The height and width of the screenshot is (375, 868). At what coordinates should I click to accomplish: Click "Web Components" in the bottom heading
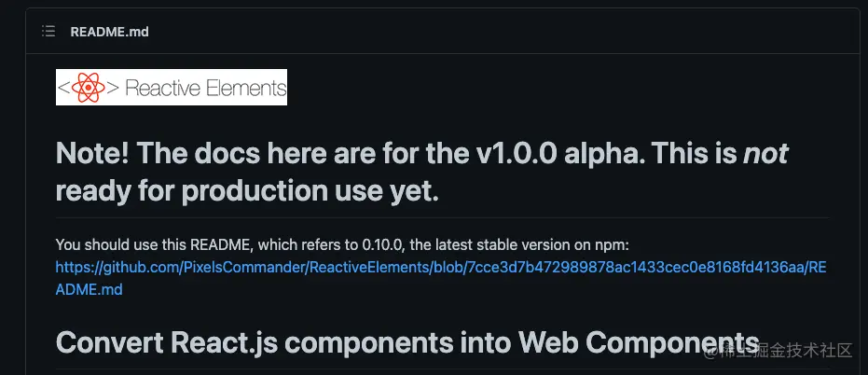pos(639,341)
